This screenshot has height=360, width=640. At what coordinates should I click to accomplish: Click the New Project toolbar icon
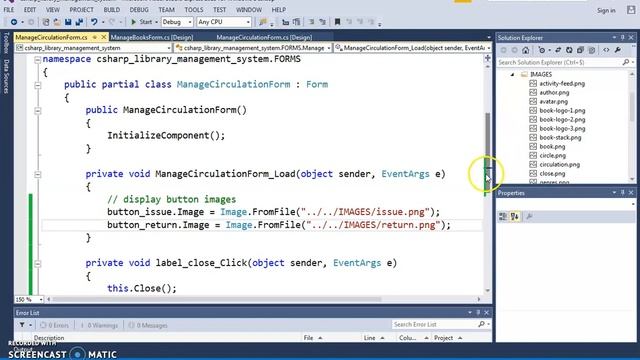(46, 22)
